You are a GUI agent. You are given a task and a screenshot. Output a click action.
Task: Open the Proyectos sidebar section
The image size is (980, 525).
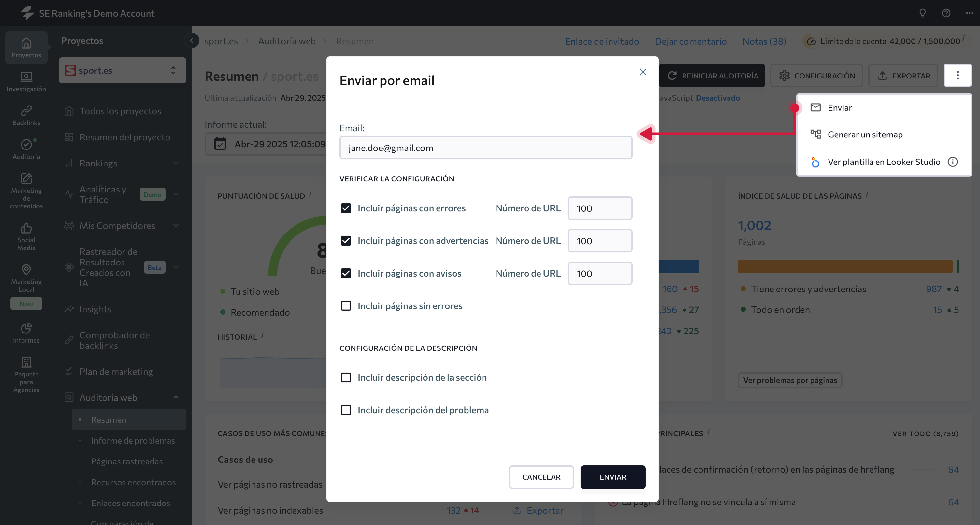(x=26, y=48)
